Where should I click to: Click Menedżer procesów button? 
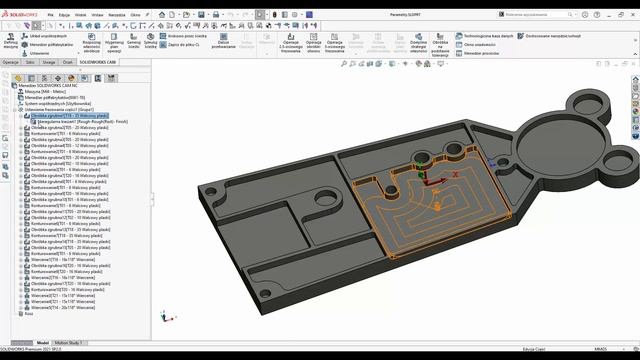point(478,53)
